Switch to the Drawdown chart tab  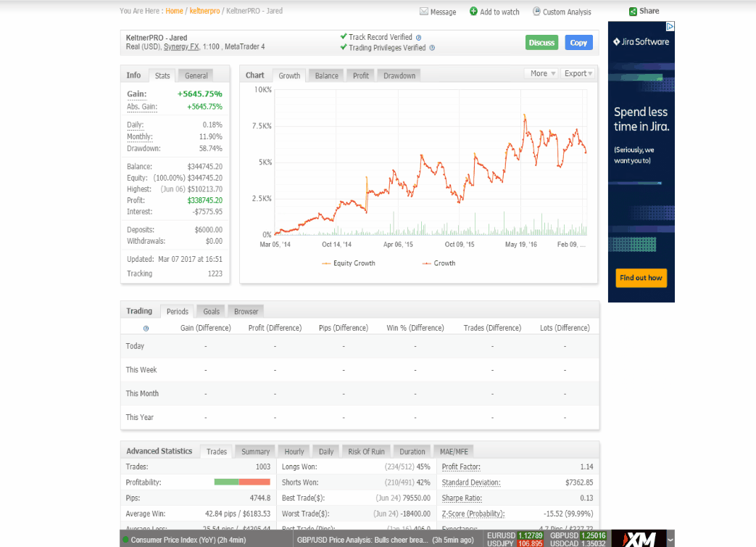pos(399,75)
